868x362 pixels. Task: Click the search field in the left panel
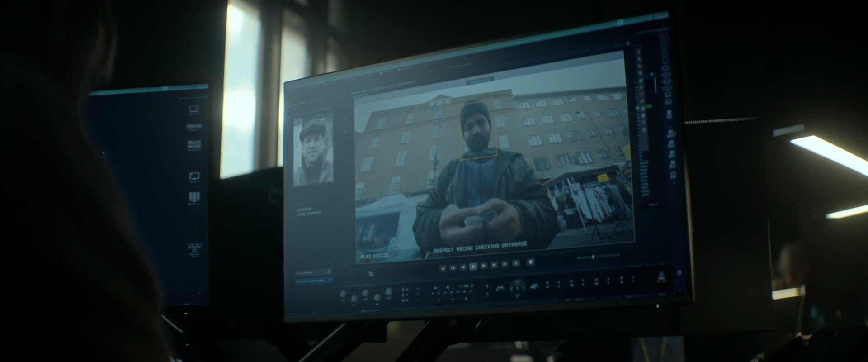[313, 272]
